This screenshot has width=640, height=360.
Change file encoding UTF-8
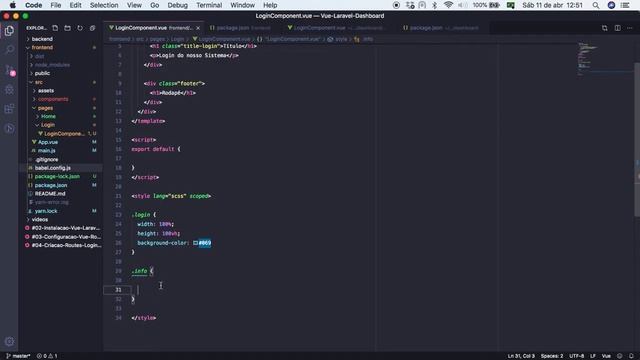tap(577, 356)
